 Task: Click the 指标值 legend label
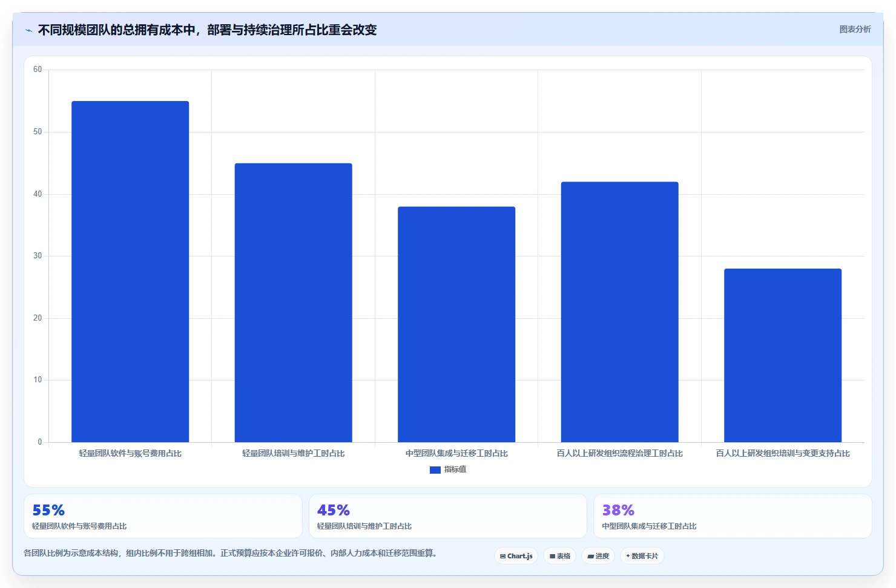coord(455,469)
